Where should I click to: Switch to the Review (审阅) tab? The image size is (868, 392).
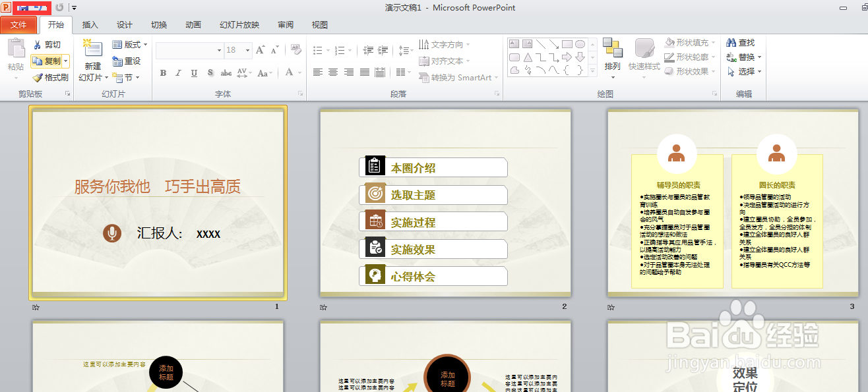[x=286, y=25]
